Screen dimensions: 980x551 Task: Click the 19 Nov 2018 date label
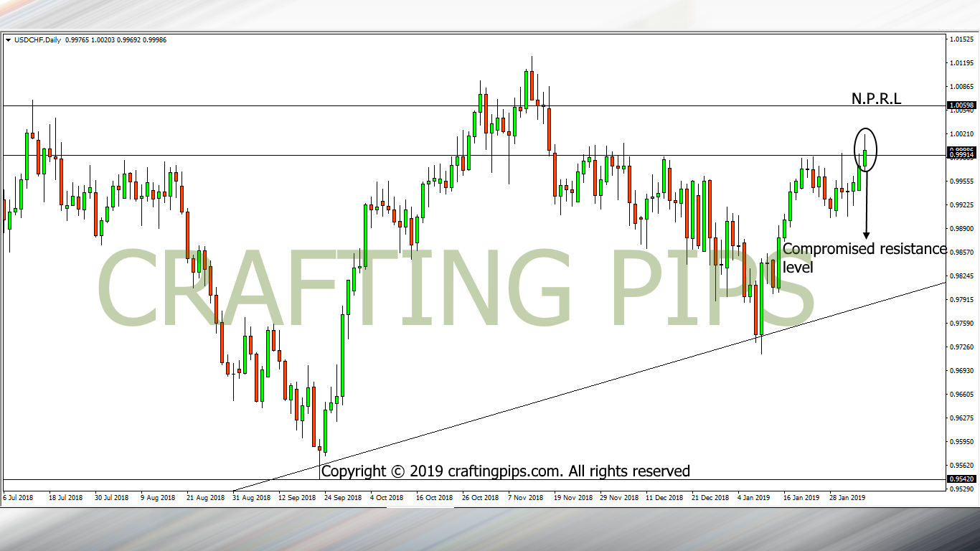pos(572,497)
